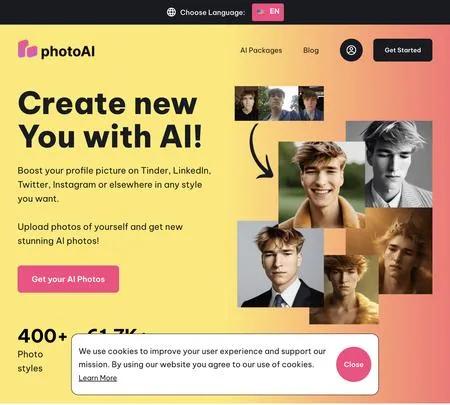
Task: Open the Learn More cookies link
Action: pyautogui.click(x=98, y=378)
